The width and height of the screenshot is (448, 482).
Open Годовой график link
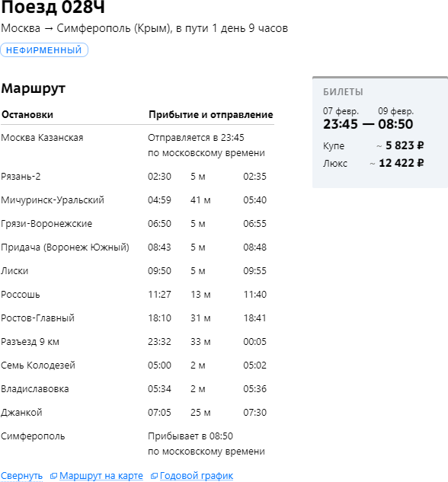(197, 476)
